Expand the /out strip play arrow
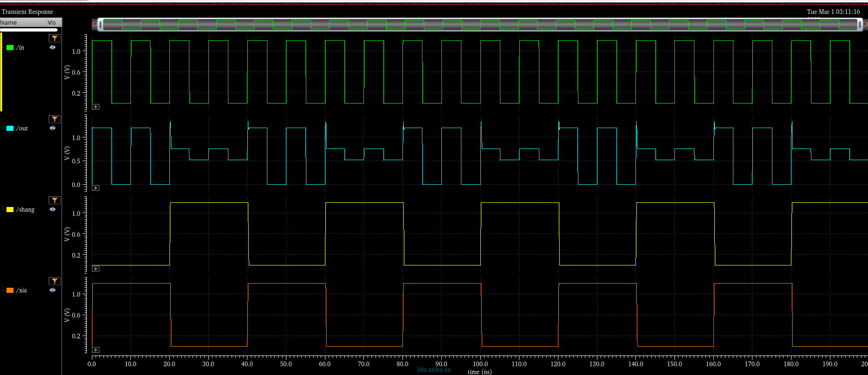The image size is (868, 375). coord(96,188)
